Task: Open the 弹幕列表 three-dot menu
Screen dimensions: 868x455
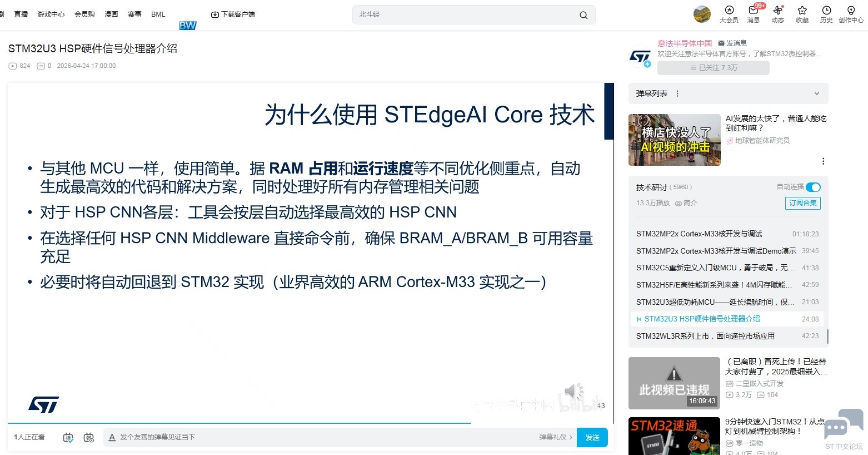Action: coord(677,93)
